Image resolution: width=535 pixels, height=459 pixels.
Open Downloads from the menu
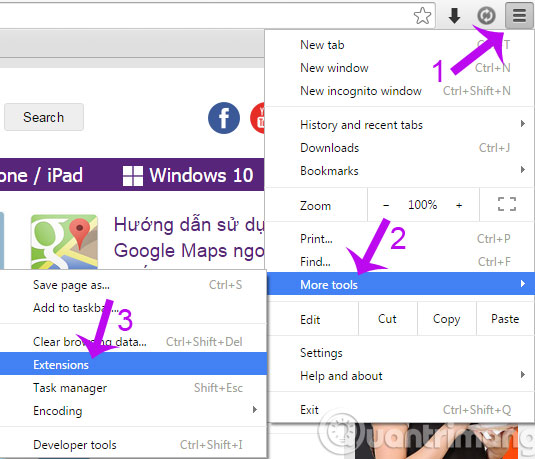pos(399,148)
